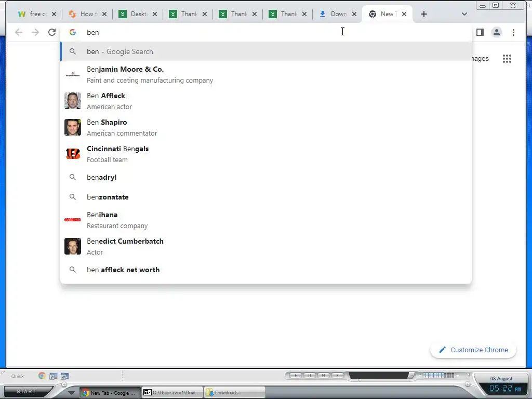This screenshot has height=399, width=532.
Task: Click the taskbar media previous-track button
Action: 323,375
